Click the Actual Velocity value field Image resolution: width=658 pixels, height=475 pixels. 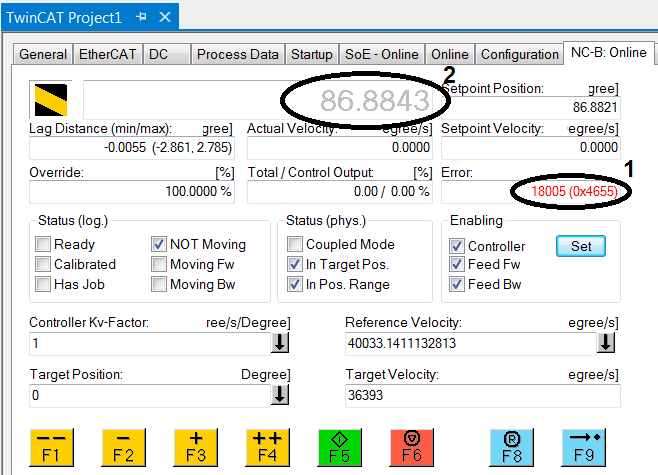click(340, 148)
